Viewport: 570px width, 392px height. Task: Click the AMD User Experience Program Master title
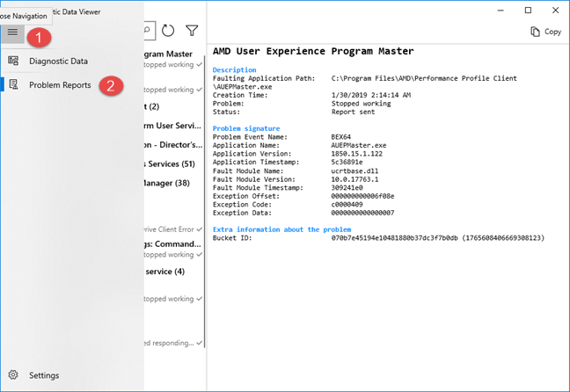click(x=313, y=51)
